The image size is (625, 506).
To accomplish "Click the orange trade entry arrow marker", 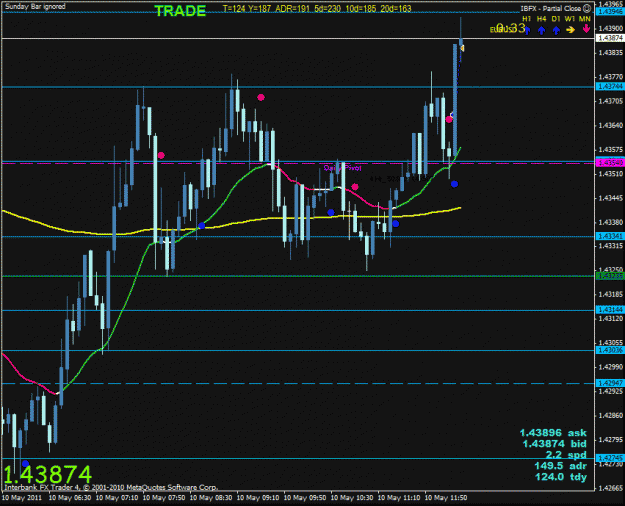I will point(462,48).
